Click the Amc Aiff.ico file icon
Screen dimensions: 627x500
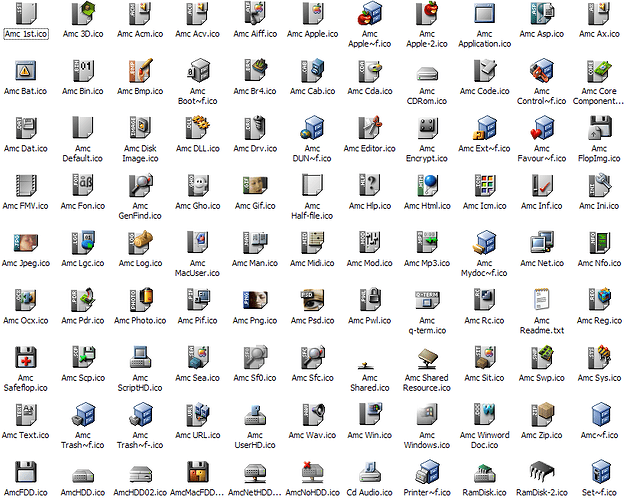point(255,13)
